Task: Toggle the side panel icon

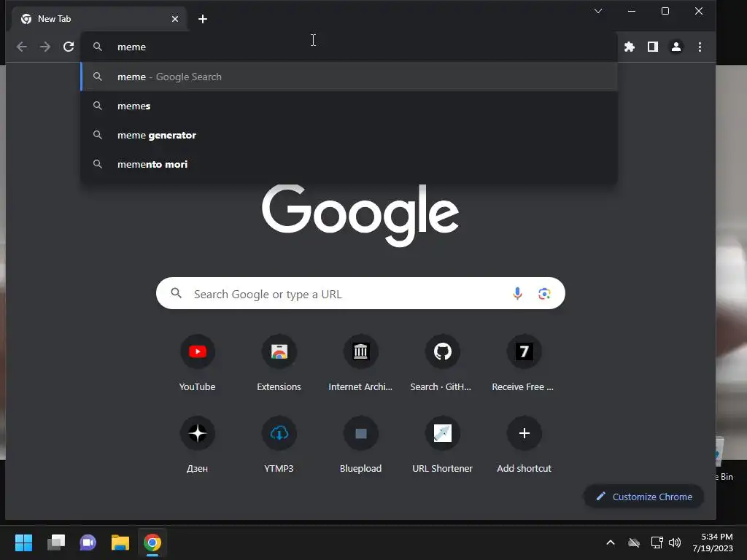Action: click(x=653, y=47)
